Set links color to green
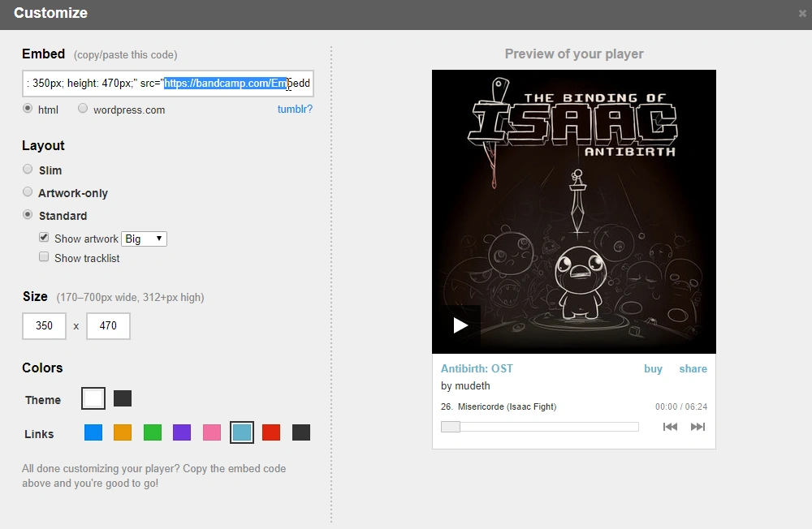The width and height of the screenshot is (812, 529). coord(153,432)
